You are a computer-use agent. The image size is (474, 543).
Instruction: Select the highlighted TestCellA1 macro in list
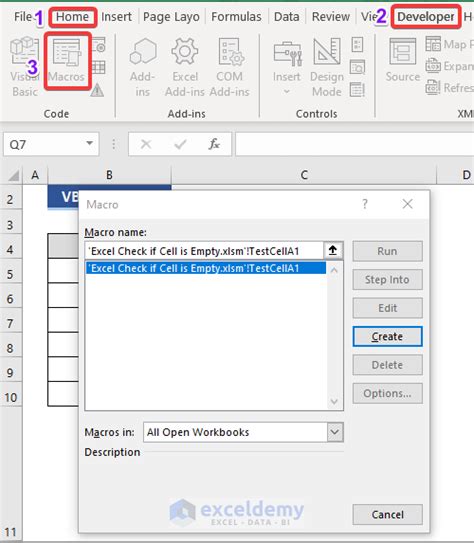206,268
